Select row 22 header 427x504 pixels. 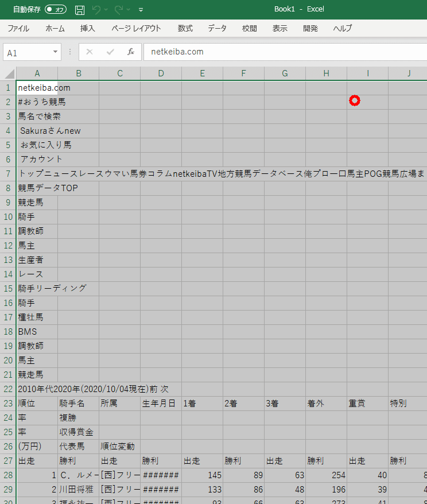(8, 389)
